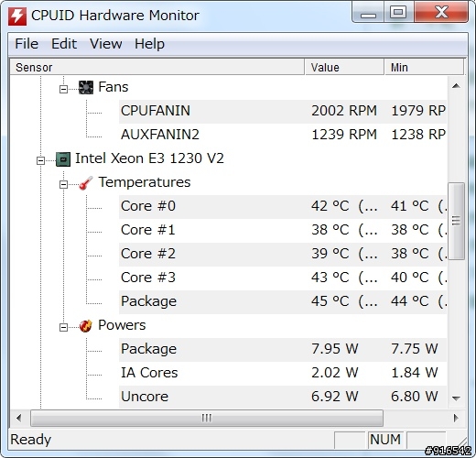Select the Core #3 row
The height and width of the screenshot is (458, 476).
pos(283,278)
